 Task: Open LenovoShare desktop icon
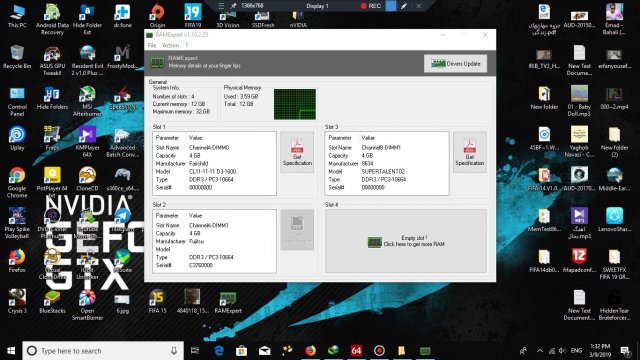tap(614, 220)
